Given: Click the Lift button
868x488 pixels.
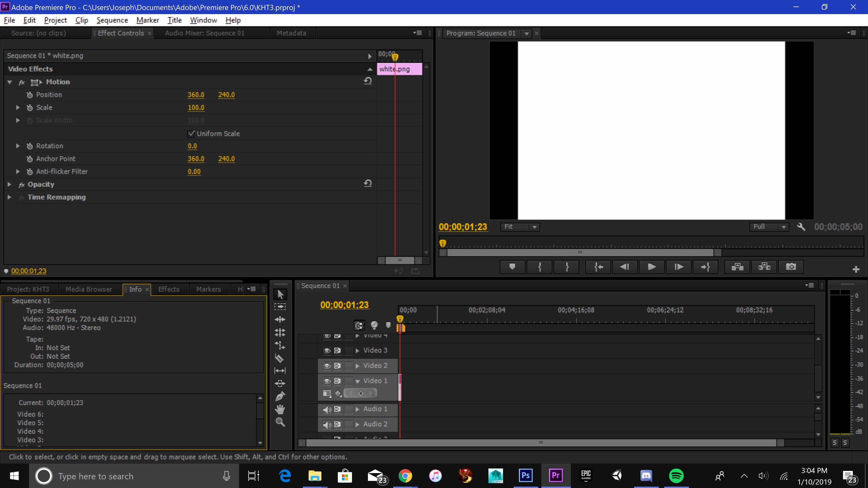Looking at the screenshot, I should click(737, 267).
